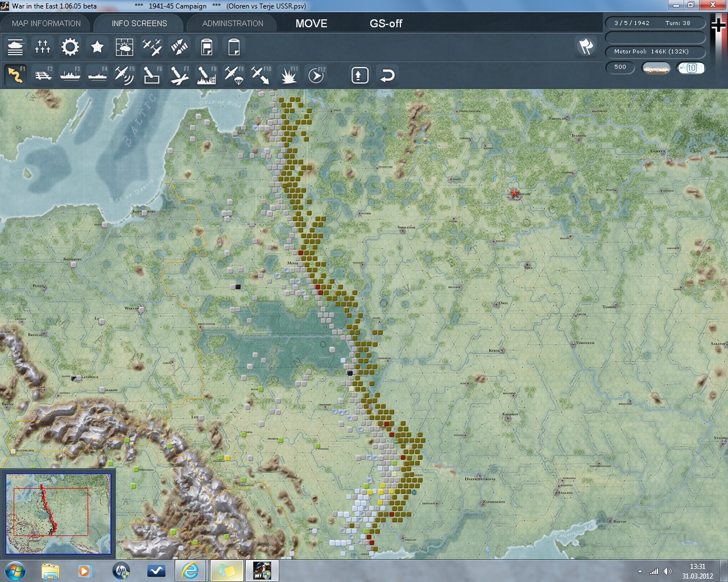
Task: Switch to the INFO SCREENS tab
Action: point(139,23)
